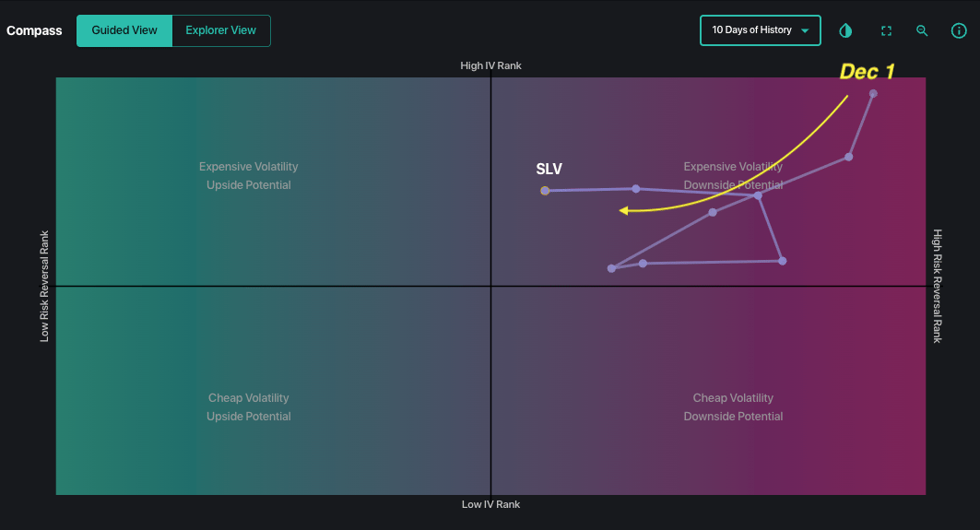Click the topmost data point near Dec 1
Screen dimensions: 980x530
pos(873,93)
